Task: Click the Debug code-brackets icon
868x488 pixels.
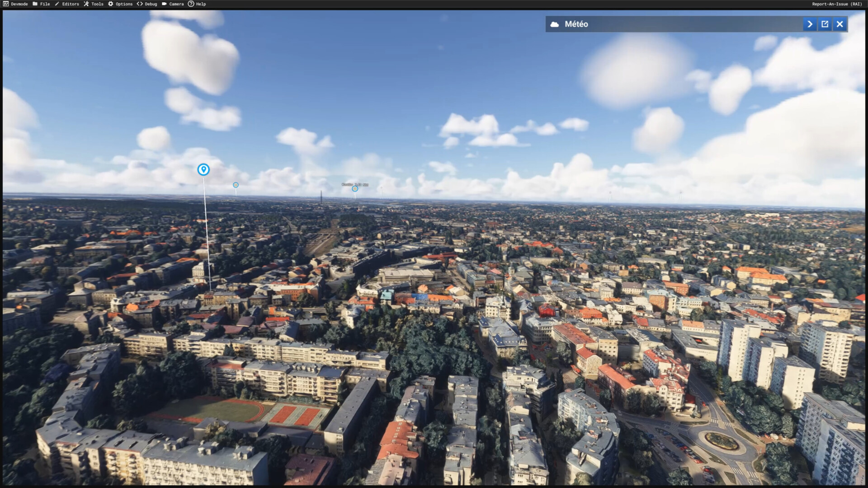Action: [x=140, y=4]
